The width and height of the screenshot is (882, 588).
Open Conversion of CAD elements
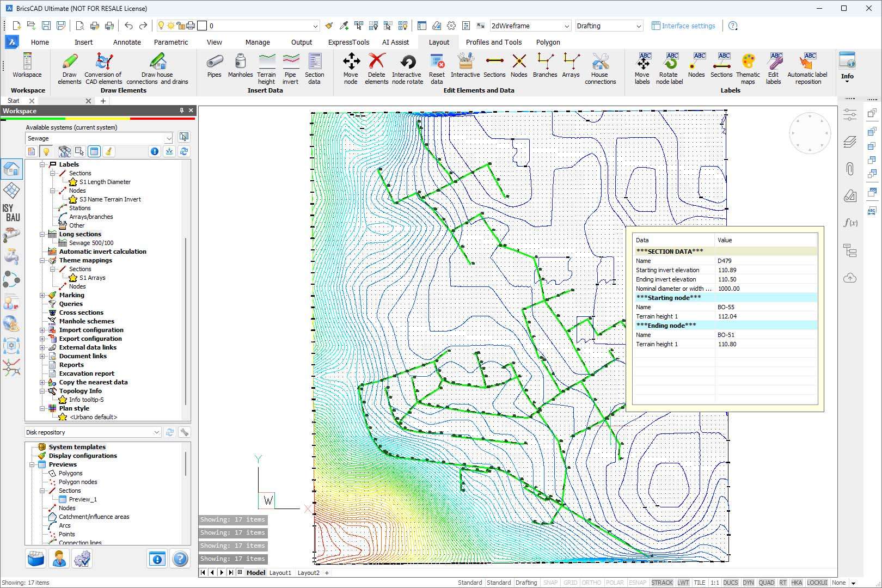[103, 68]
